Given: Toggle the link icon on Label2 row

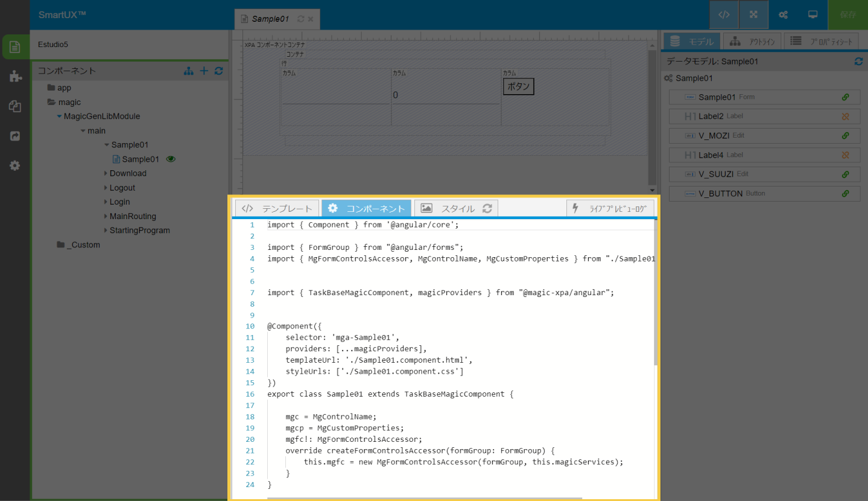Looking at the screenshot, I should tap(845, 116).
